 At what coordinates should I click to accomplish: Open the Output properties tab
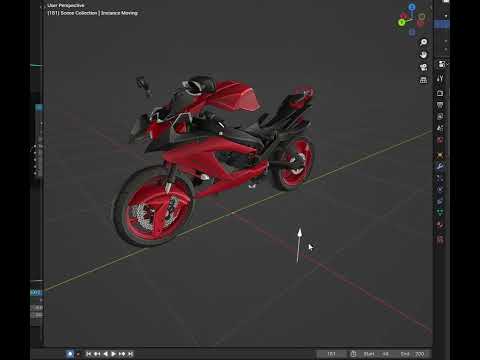coord(440,105)
